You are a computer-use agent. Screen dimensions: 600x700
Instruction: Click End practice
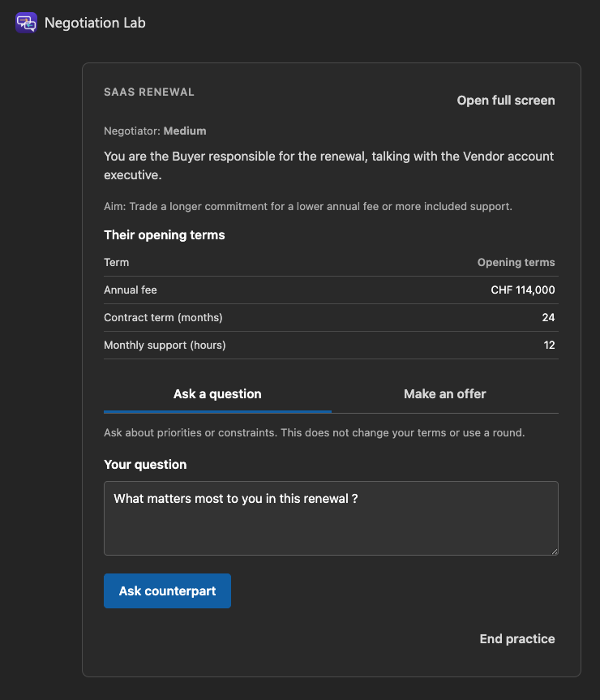[x=517, y=639]
